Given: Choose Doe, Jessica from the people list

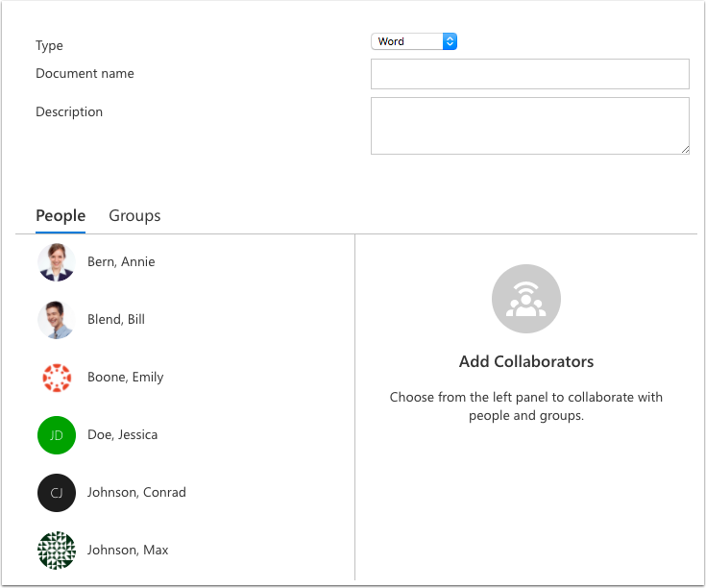Looking at the screenshot, I should pyautogui.click(x=123, y=434).
